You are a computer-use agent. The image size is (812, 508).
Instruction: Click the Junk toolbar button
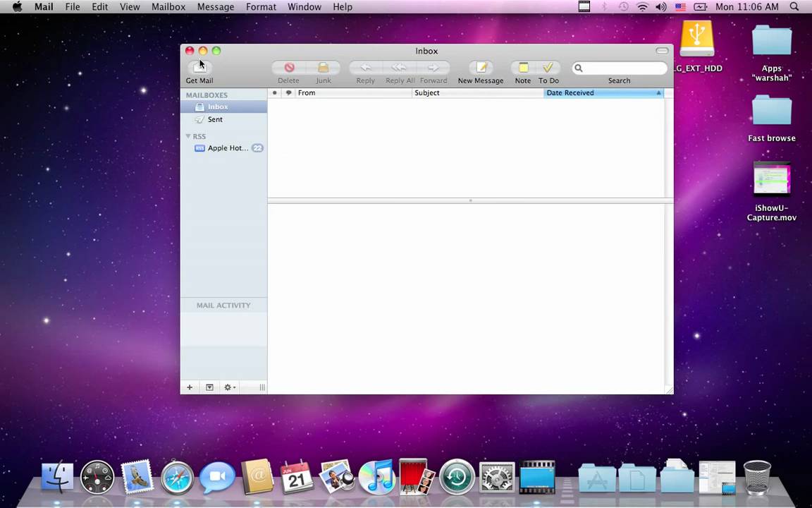point(323,68)
